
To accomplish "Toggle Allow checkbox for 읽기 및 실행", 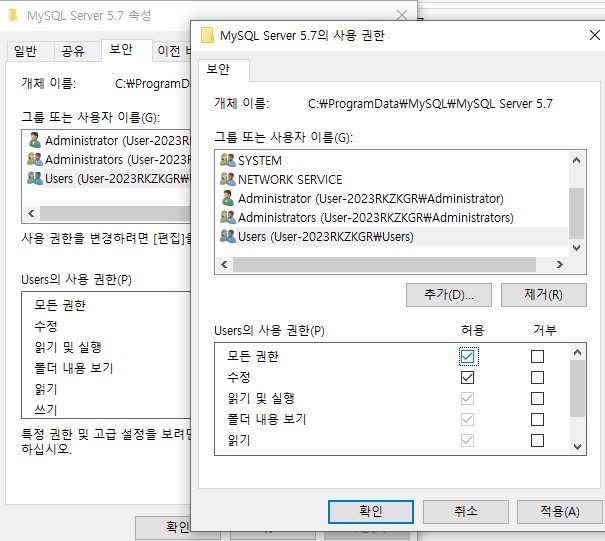I will pyautogui.click(x=467, y=398).
